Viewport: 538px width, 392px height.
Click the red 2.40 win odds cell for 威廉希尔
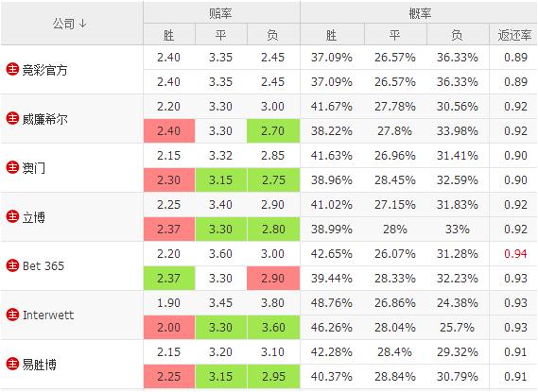click(169, 131)
